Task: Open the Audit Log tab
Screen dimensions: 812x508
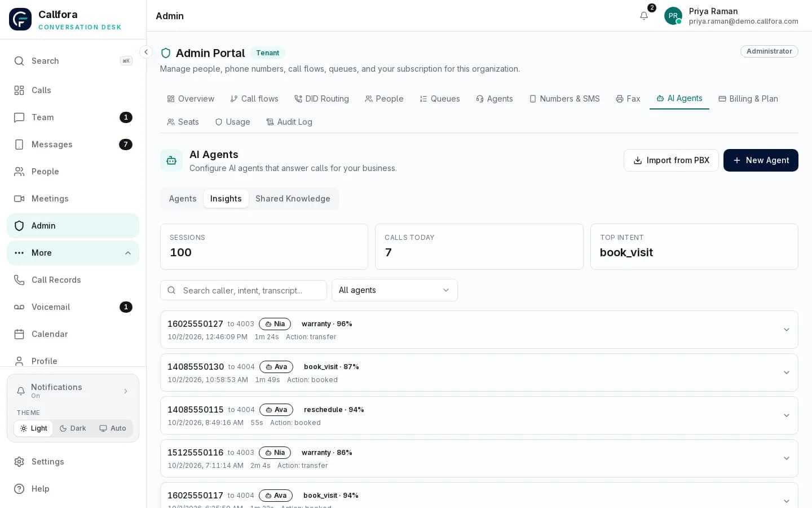Action: point(289,122)
